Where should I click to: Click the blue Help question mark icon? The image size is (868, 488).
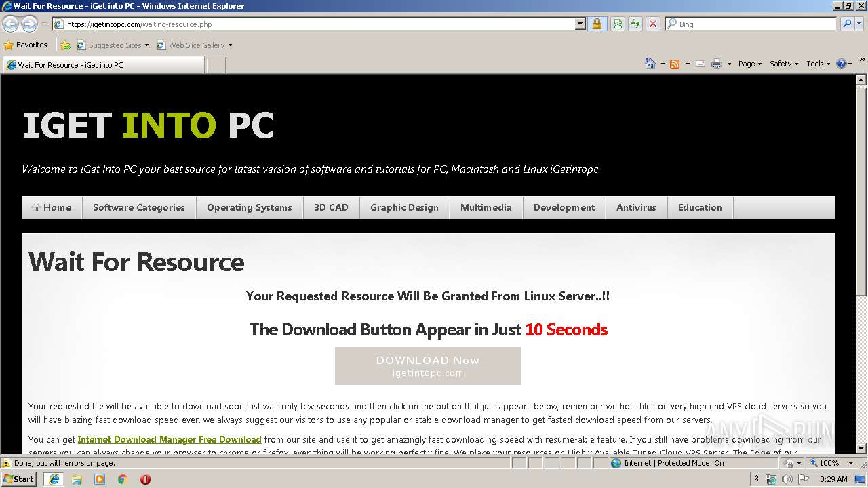coord(842,64)
